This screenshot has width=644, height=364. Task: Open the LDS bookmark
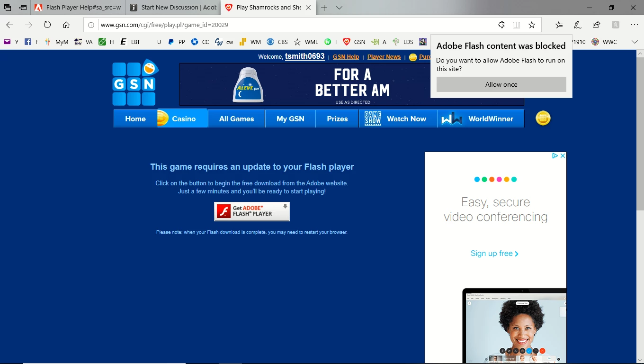[402, 42]
